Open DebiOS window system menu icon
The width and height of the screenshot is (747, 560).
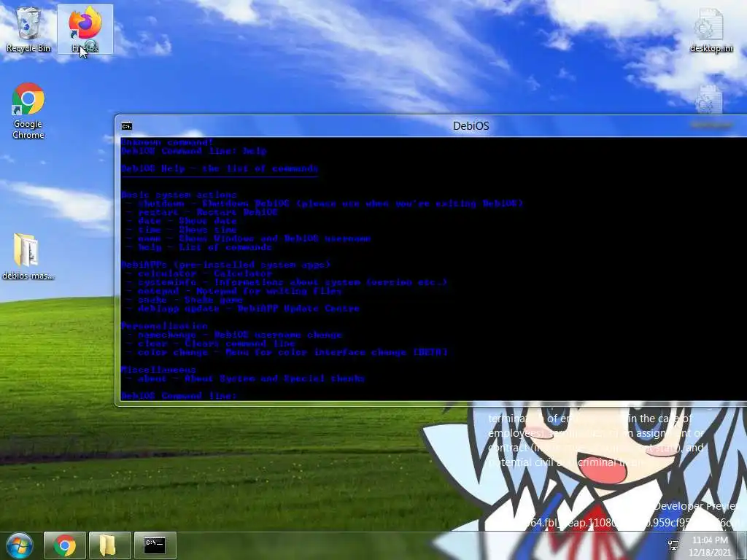[127, 126]
